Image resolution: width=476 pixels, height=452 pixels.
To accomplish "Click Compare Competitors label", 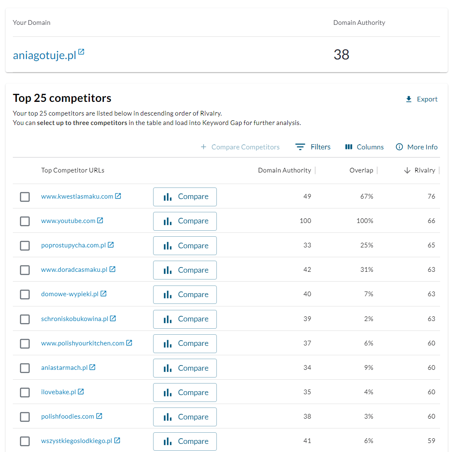I will 245,147.
